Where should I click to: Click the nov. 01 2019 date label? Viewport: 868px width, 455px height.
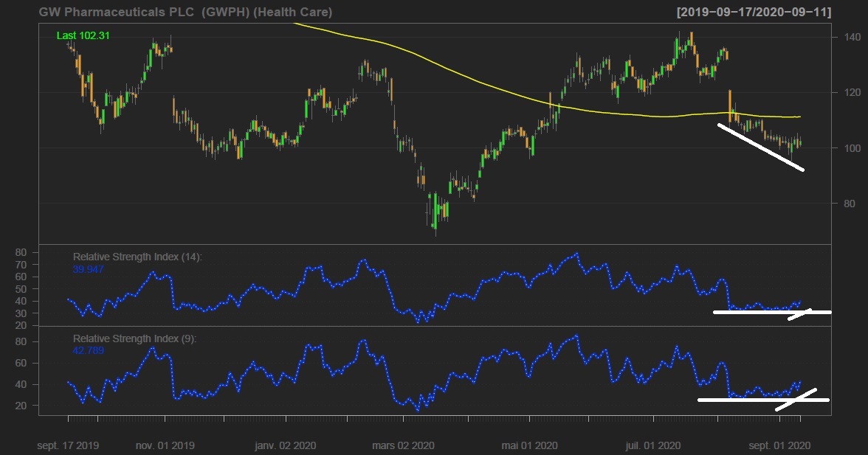pos(165,445)
